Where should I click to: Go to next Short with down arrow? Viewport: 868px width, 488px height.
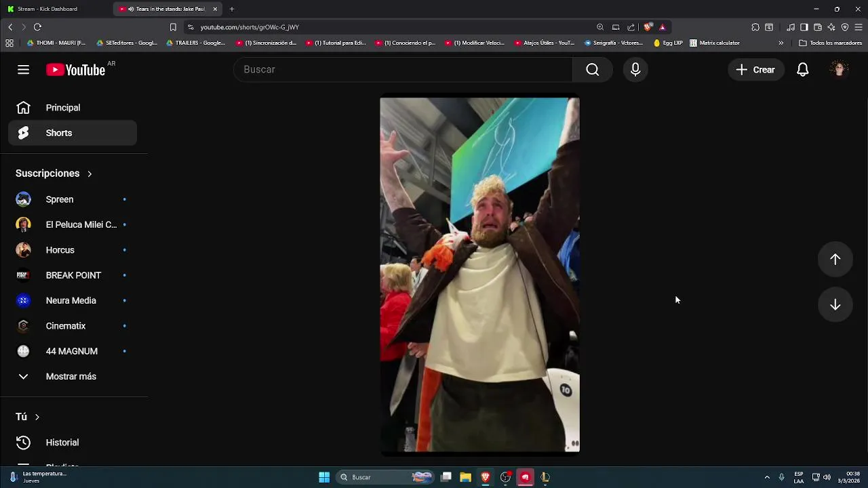[x=835, y=305]
